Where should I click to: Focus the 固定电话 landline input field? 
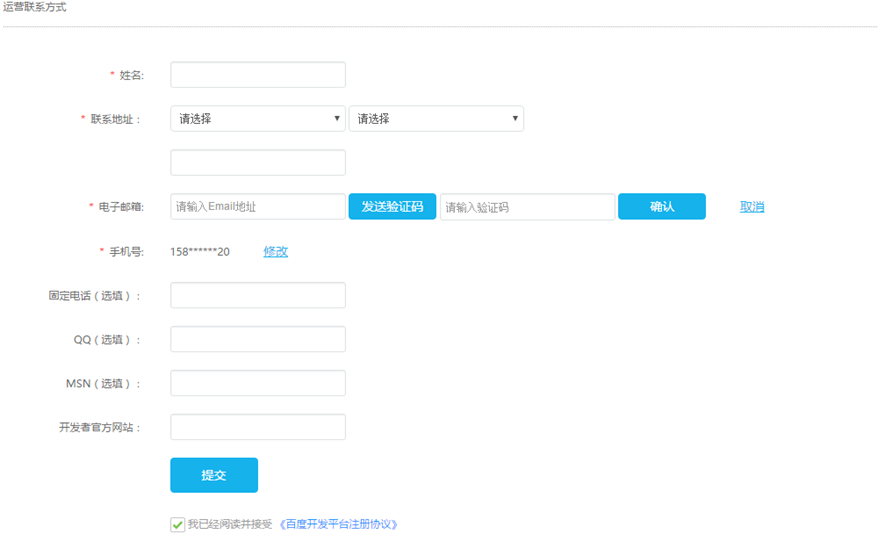click(257, 295)
